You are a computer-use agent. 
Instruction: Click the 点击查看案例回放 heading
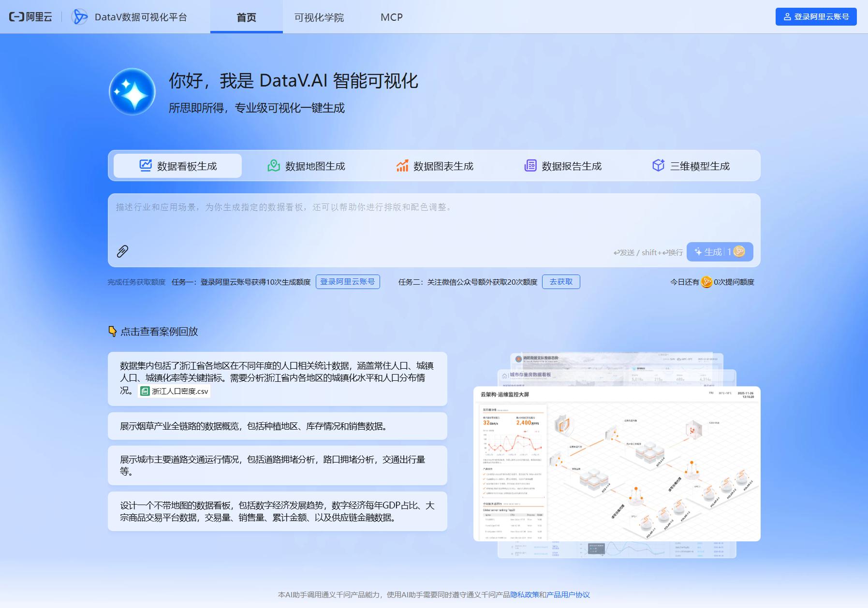pos(159,332)
